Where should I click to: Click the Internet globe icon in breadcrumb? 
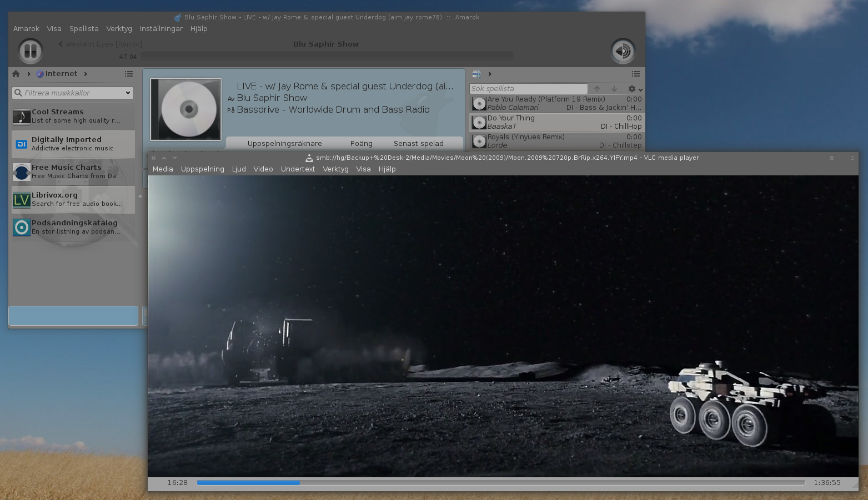40,74
